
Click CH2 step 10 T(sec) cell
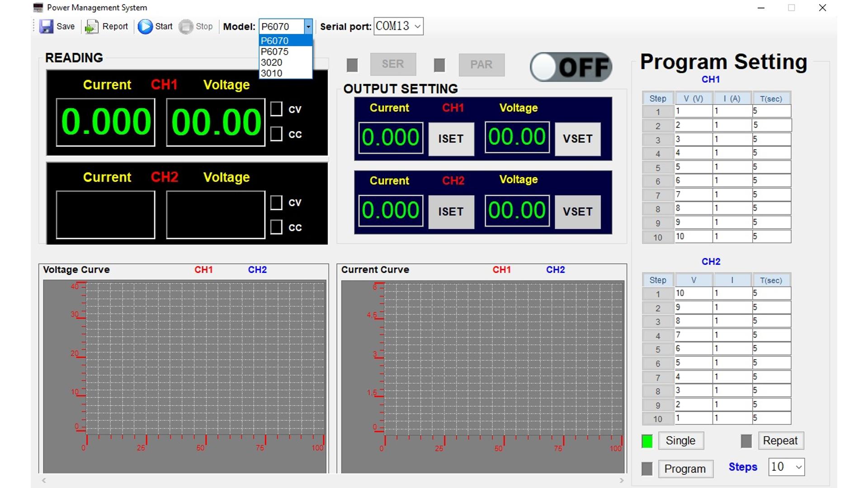[772, 418]
